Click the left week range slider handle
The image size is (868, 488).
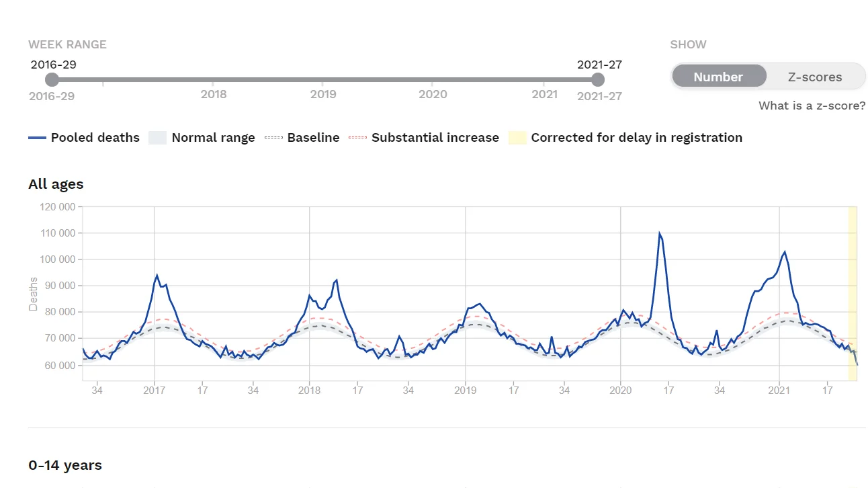pos(52,80)
